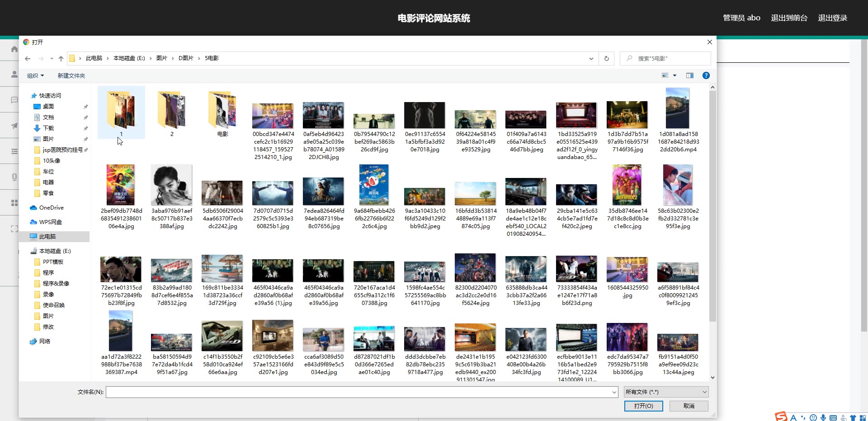Click file list vertical scrollbar thumb
This screenshot has height=421, width=868.
click(x=712, y=206)
